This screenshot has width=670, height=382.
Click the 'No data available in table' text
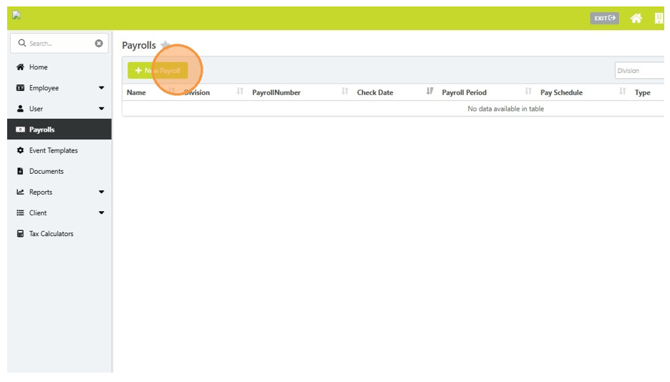[x=505, y=109]
